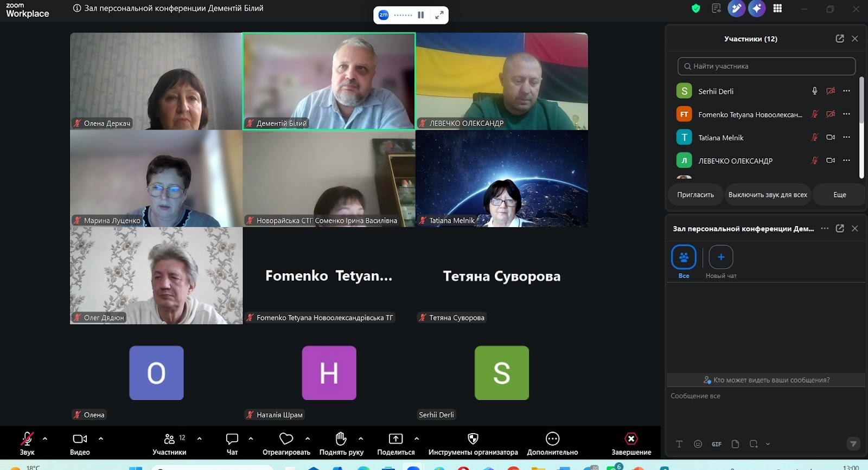Screen dimensions: 868x470
Task: Unmute microphone with the Звук button
Action: [x=27, y=443]
